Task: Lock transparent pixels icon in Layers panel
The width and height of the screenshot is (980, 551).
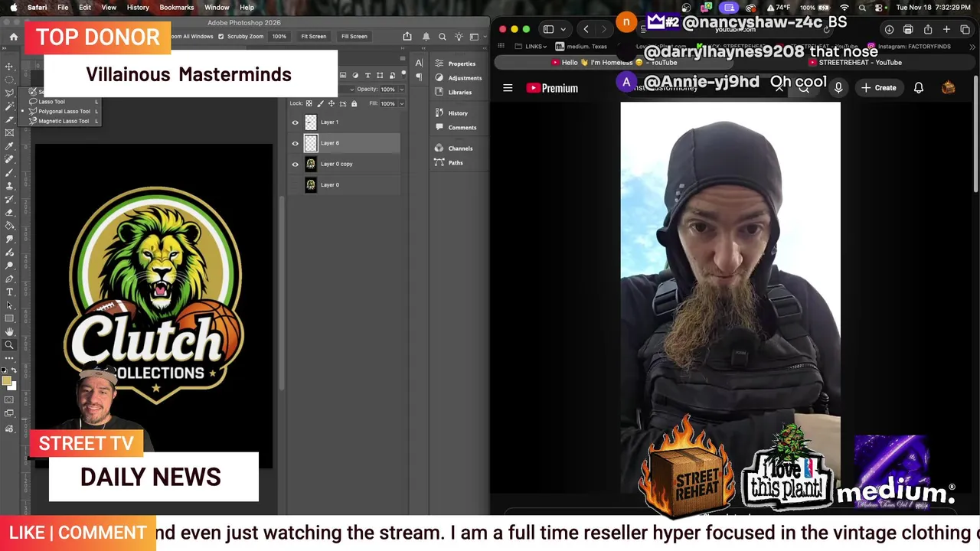Action: point(309,103)
